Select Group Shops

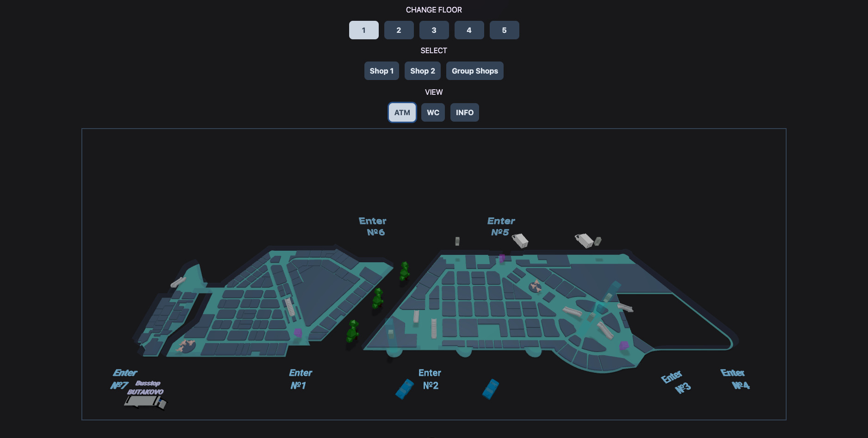tap(475, 71)
